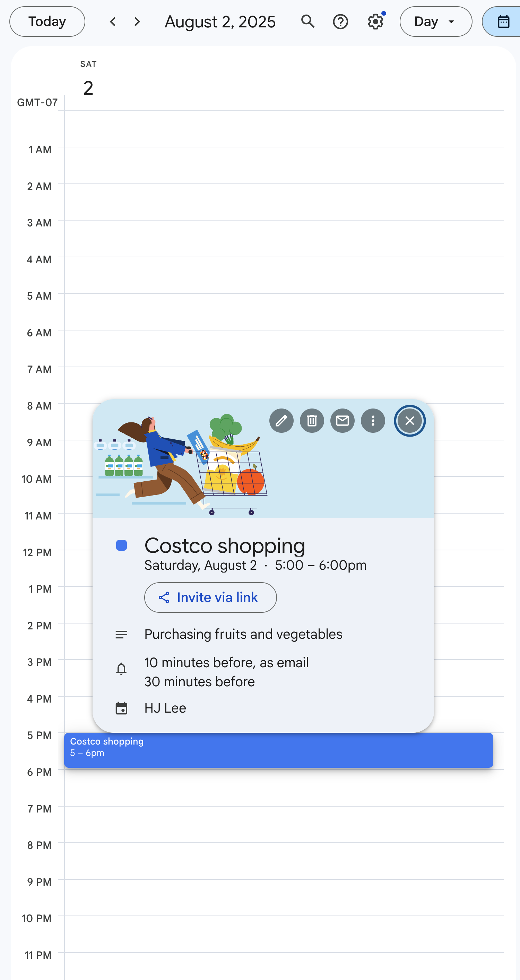Open the settings gear
Viewport: 520px width, 980px height.
point(375,22)
